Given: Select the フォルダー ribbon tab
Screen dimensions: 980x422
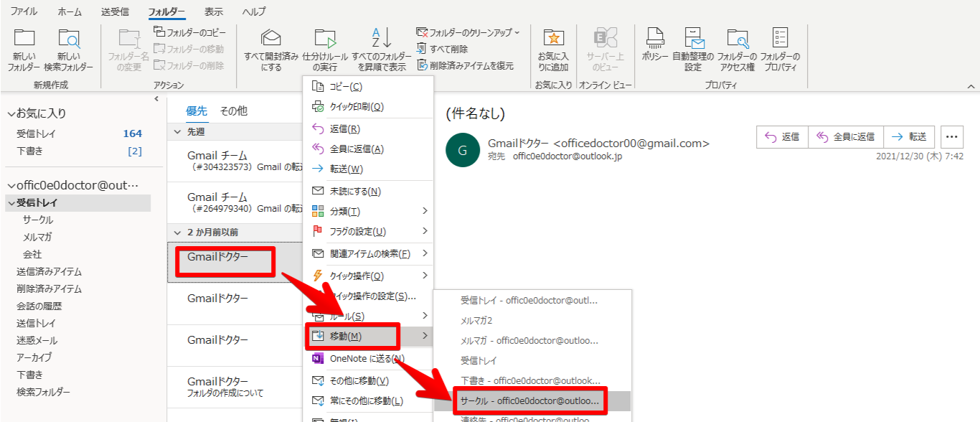Looking at the screenshot, I should (166, 11).
